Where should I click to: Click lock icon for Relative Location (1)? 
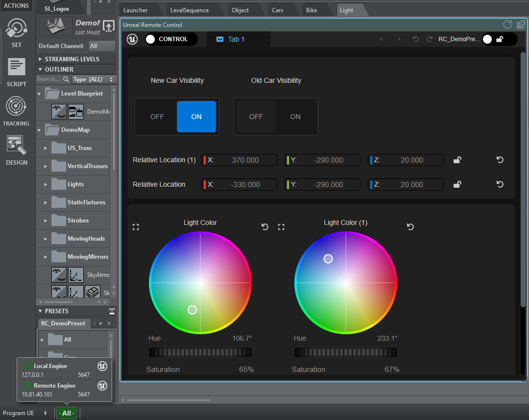pos(457,160)
